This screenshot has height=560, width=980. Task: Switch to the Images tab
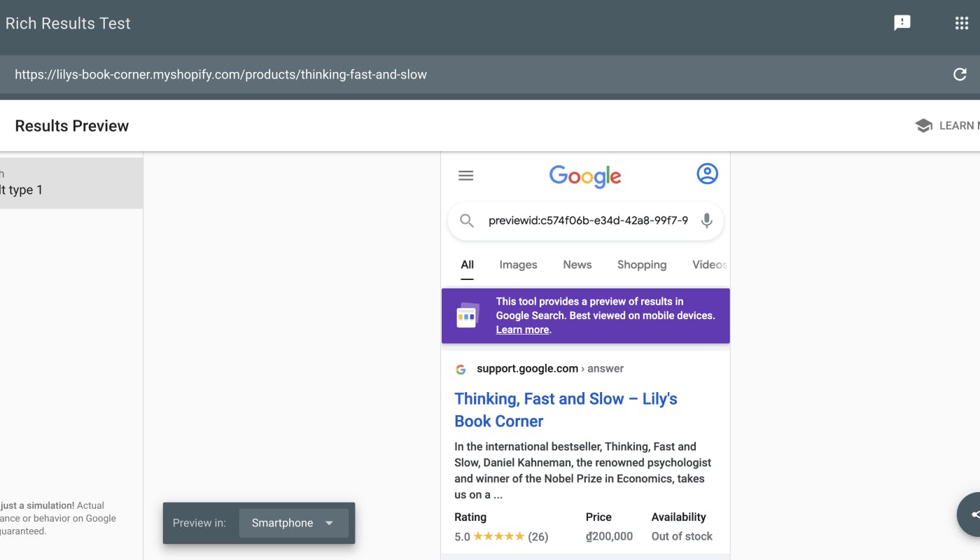[518, 265]
